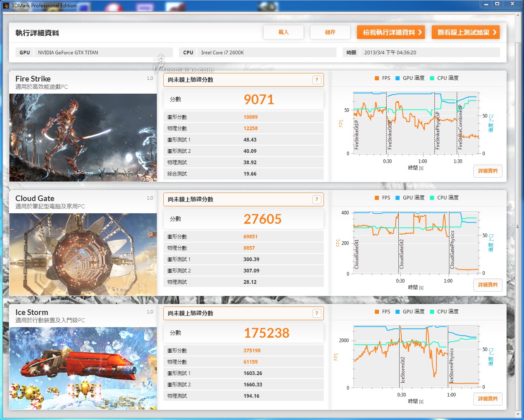Click CPU 溫度 legend swatch in Fire Strike chart
This screenshot has height=420, width=524.
(432, 78)
